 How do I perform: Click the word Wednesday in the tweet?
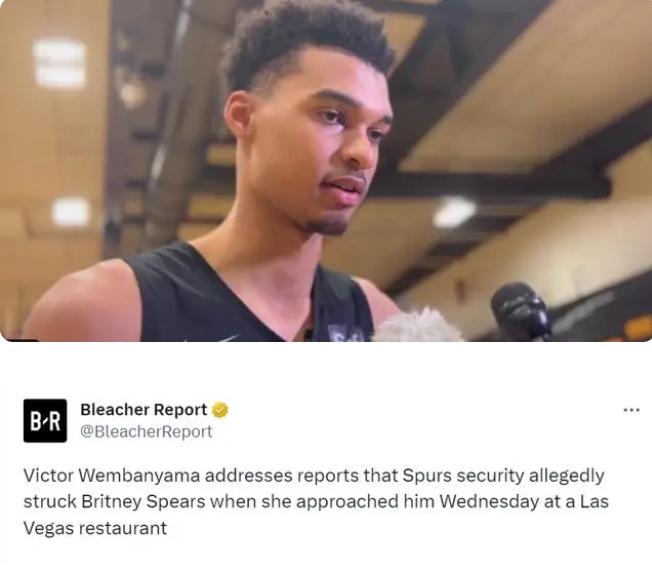[489, 502]
